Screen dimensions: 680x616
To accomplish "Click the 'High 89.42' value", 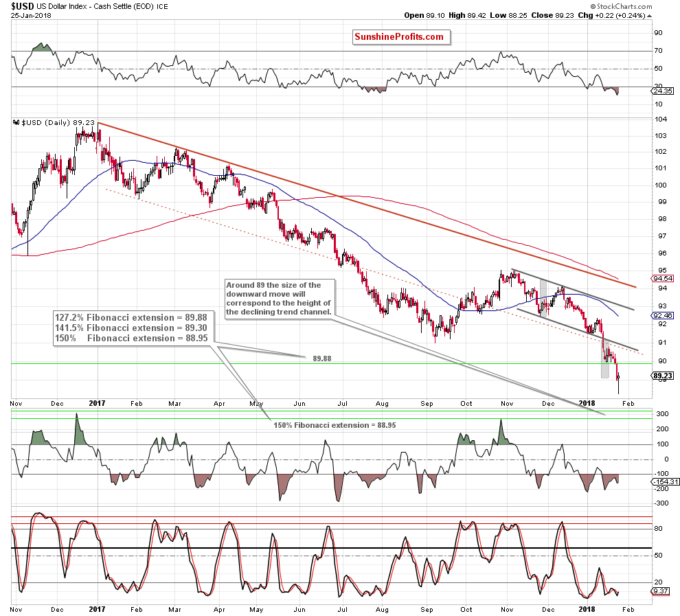I will (x=466, y=15).
